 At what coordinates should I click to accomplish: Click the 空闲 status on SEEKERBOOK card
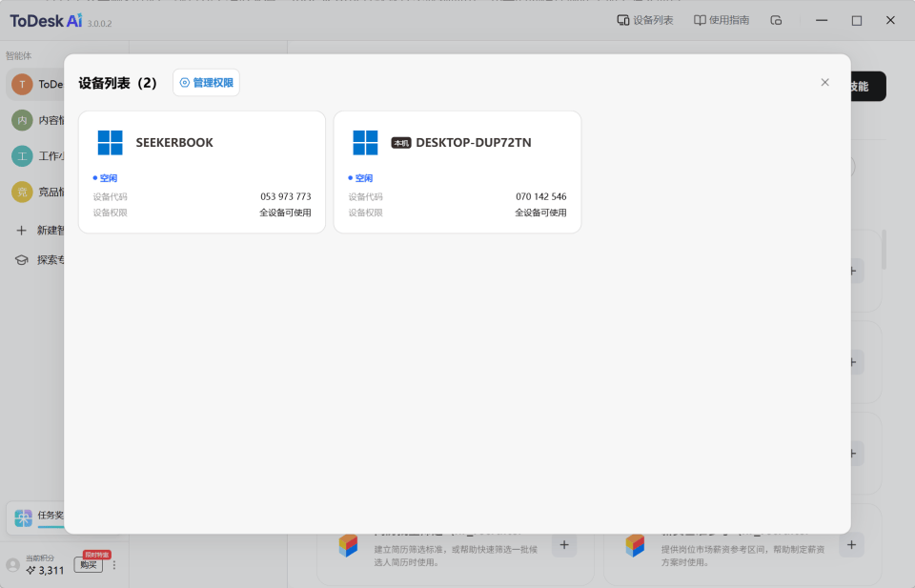click(x=105, y=178)
